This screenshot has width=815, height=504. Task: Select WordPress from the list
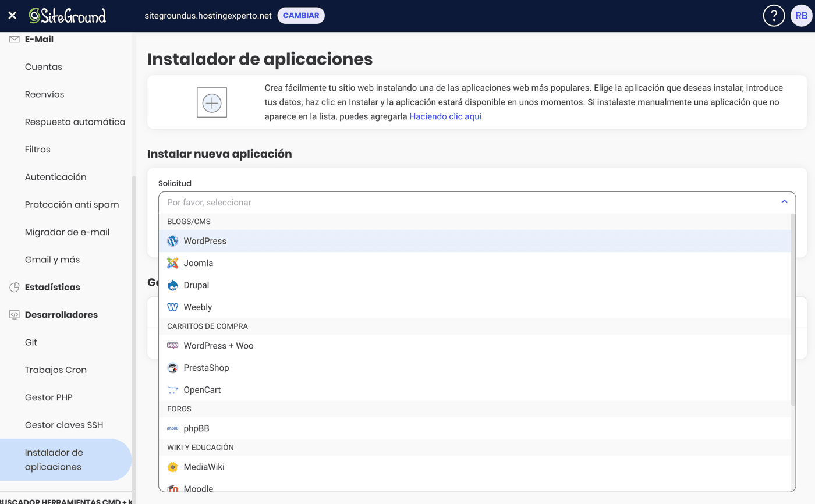point(475,241)
